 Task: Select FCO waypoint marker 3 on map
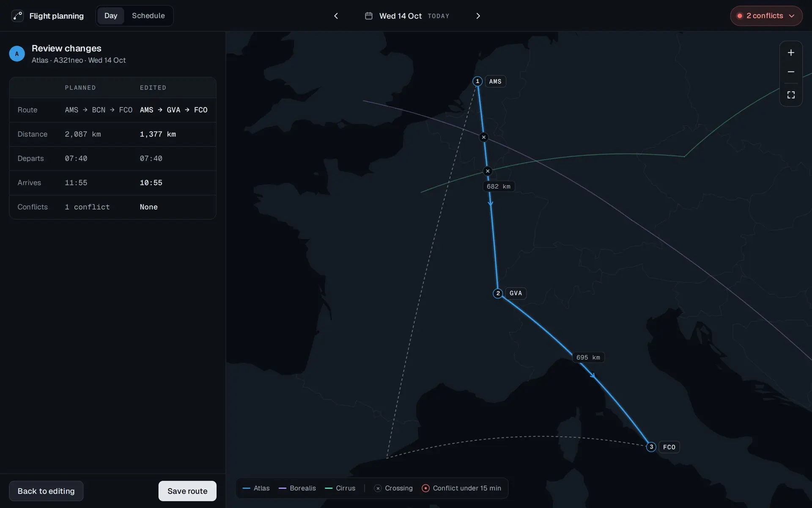(651, 447)
